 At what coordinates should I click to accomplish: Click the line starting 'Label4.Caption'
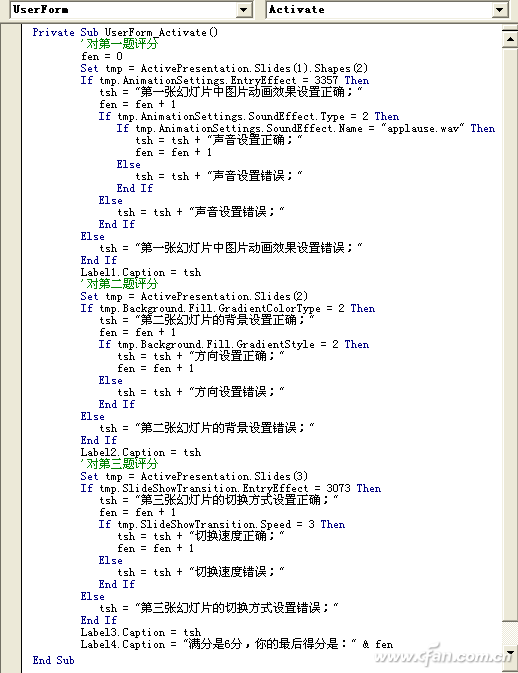tap(236, 644)
